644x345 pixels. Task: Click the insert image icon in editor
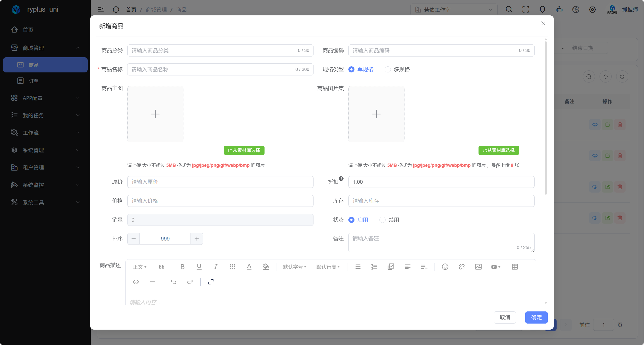[478, 267]
